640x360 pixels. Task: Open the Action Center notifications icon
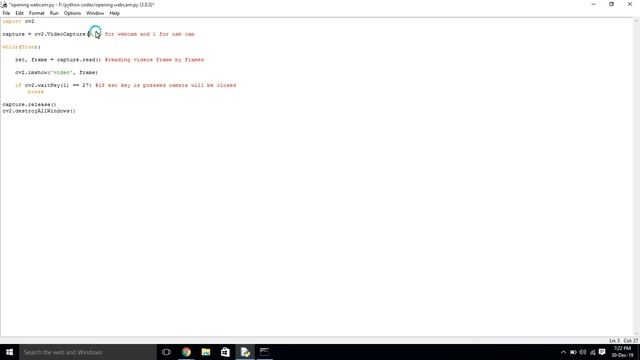coord(602,352)
